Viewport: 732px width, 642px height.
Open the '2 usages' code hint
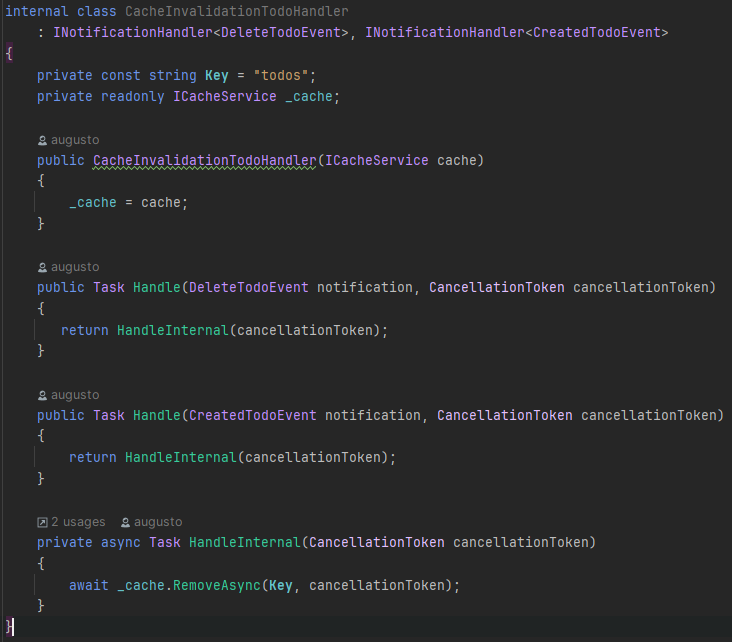point(78,522)
